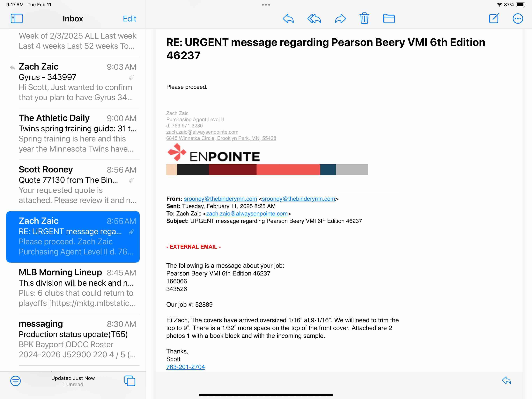Click the Reply All icon

[x=314, y=19]
